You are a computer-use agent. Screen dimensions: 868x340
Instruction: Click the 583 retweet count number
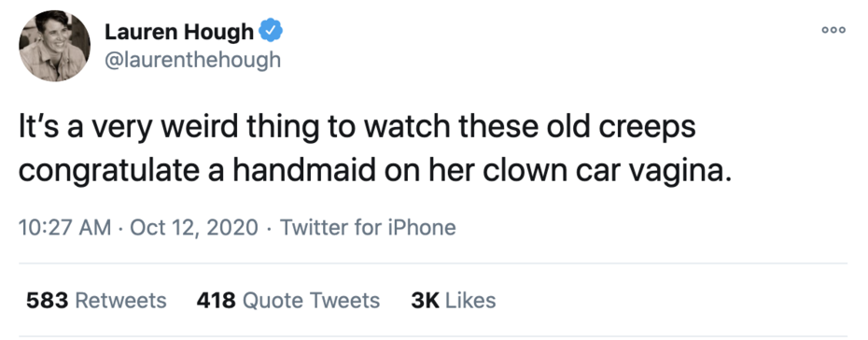coord(47,301)
